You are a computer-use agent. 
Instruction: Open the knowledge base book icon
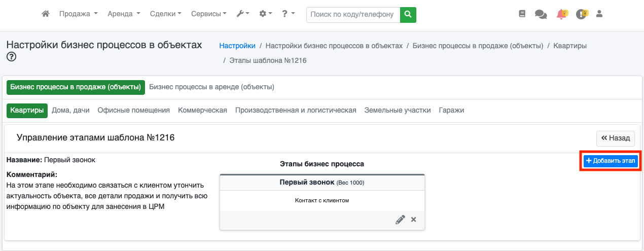click(x=522, y=14)
